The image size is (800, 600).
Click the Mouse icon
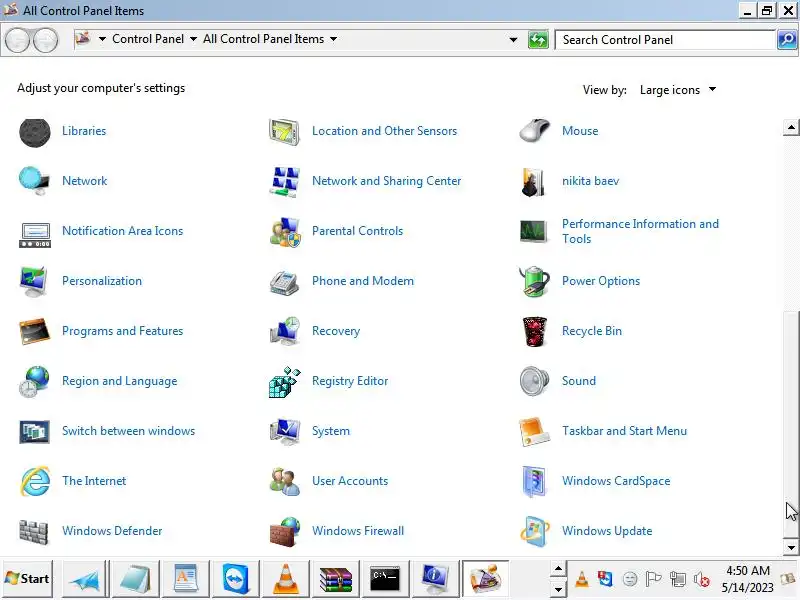[535, 131]
